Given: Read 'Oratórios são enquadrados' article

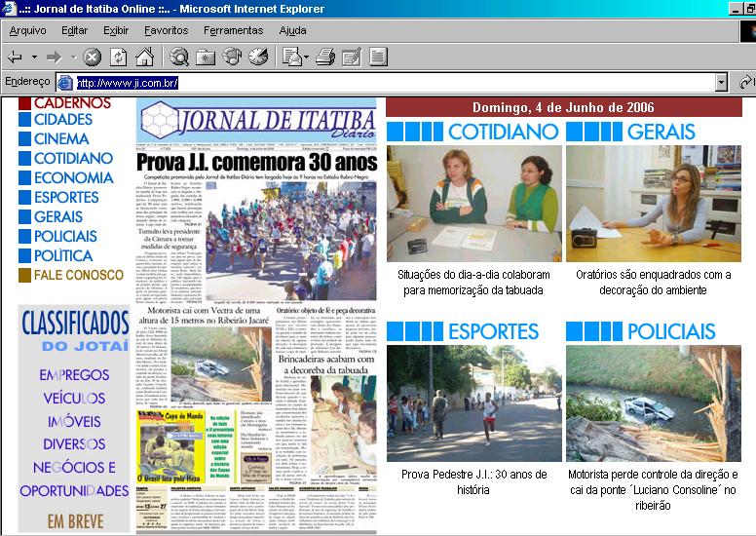Looking at the screenshot, I should pos(654,283).
